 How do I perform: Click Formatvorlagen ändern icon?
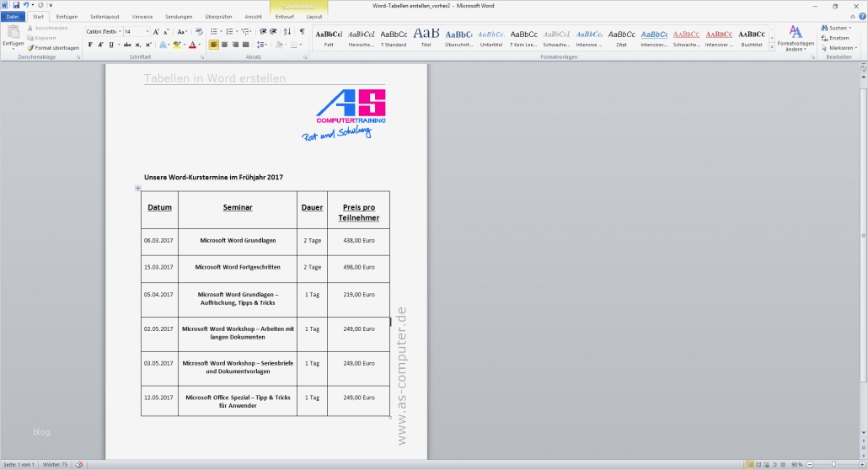point(796,38)
